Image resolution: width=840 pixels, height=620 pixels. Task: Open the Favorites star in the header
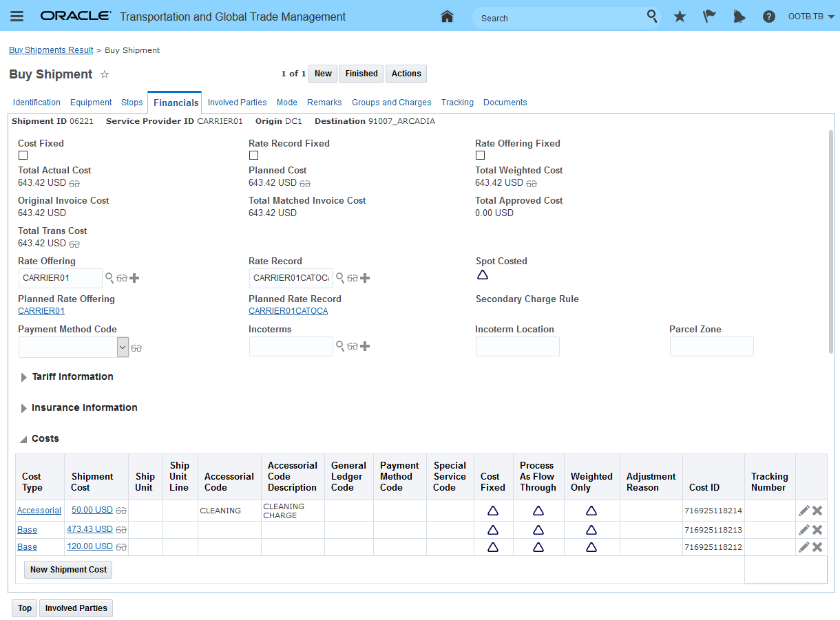(680, 17)
